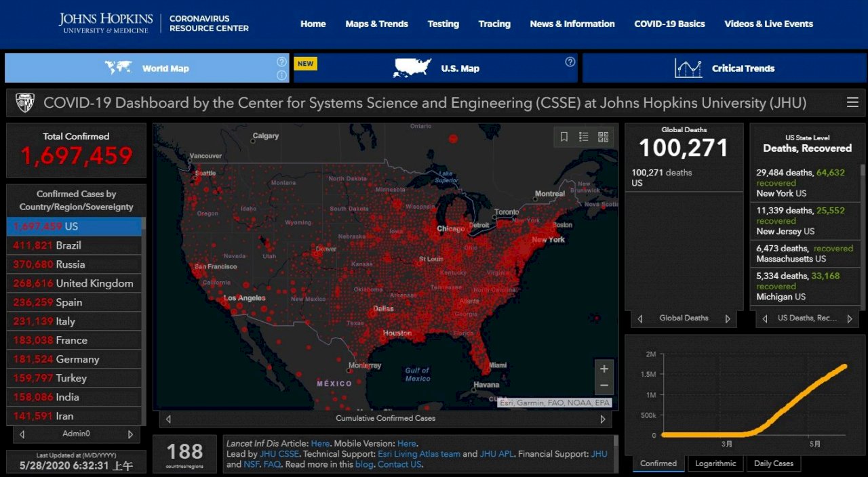Select Russia in confirmed cases list

74,264
